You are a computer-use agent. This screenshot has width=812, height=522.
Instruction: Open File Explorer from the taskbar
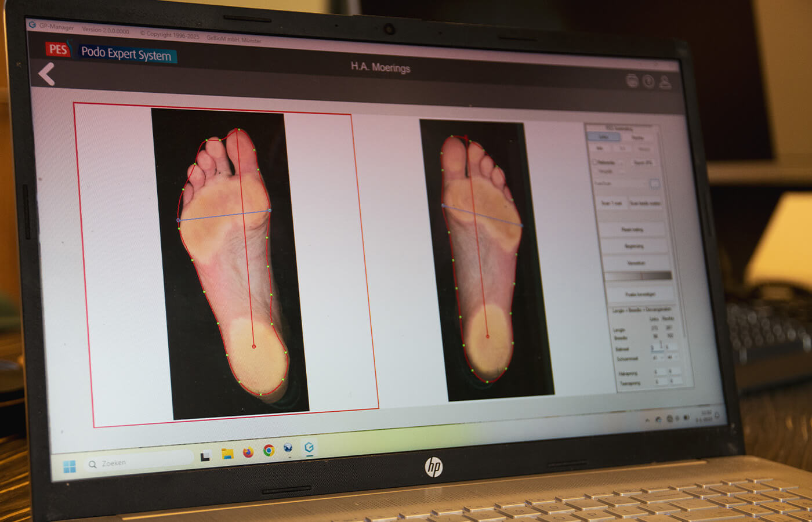click(227, 454)
